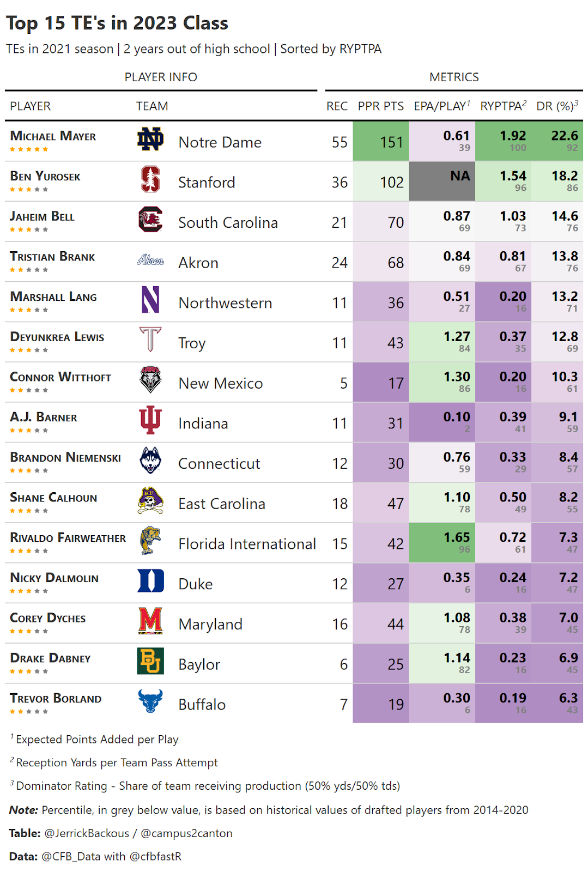Click the EPA/PLAY column header

(x=441, y=106)
